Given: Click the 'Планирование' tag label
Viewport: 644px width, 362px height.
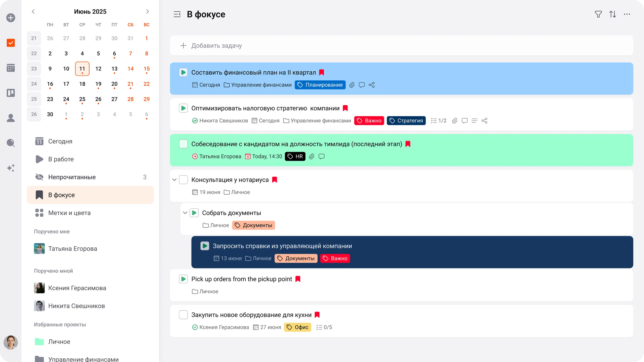Looking at the screenshot, I should click(x=320, y=85).
